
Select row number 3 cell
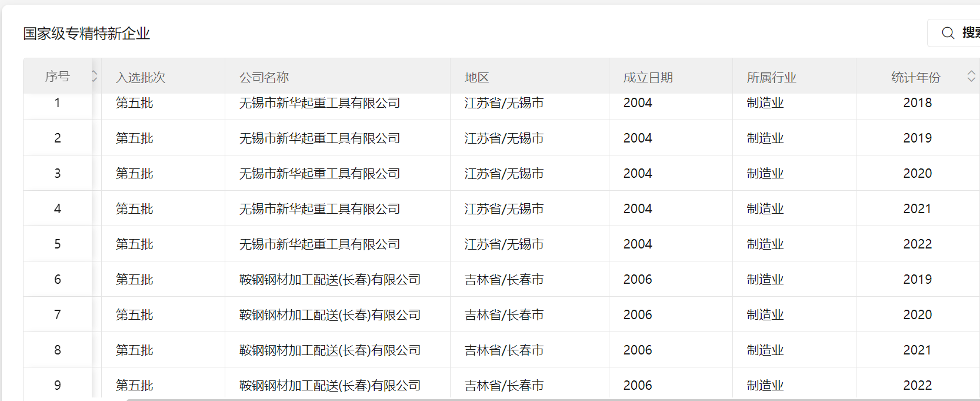click(58, 173)
